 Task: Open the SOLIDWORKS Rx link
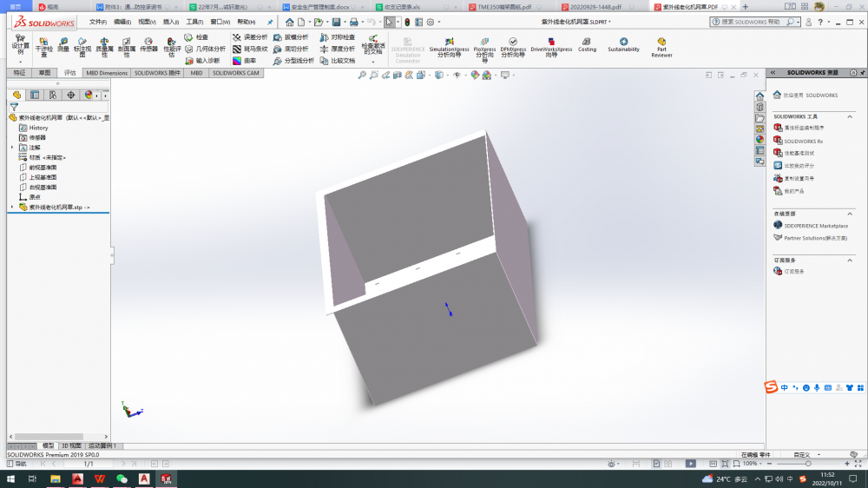coord(802,140)
